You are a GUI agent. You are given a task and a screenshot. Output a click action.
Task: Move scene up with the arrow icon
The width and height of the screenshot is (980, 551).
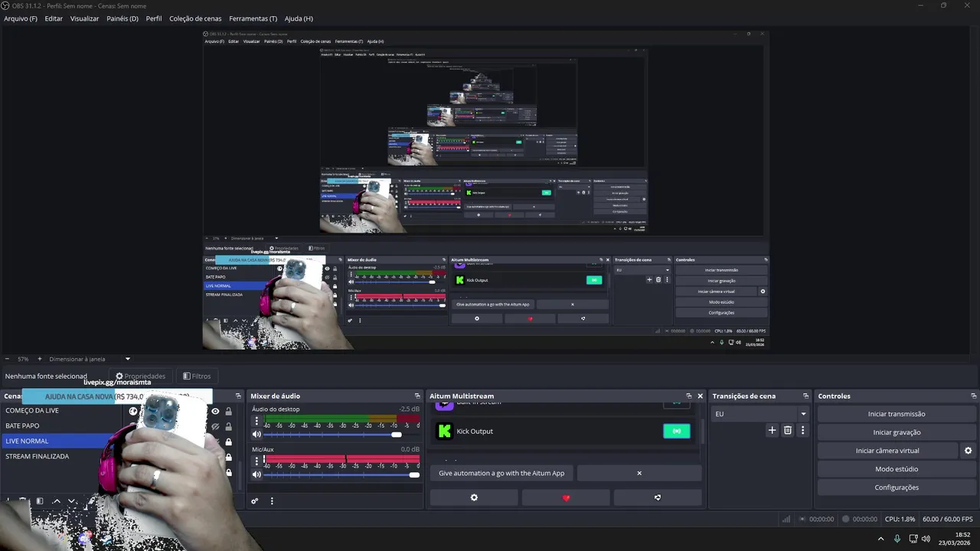pyautogui.click(x=56, y=501)
